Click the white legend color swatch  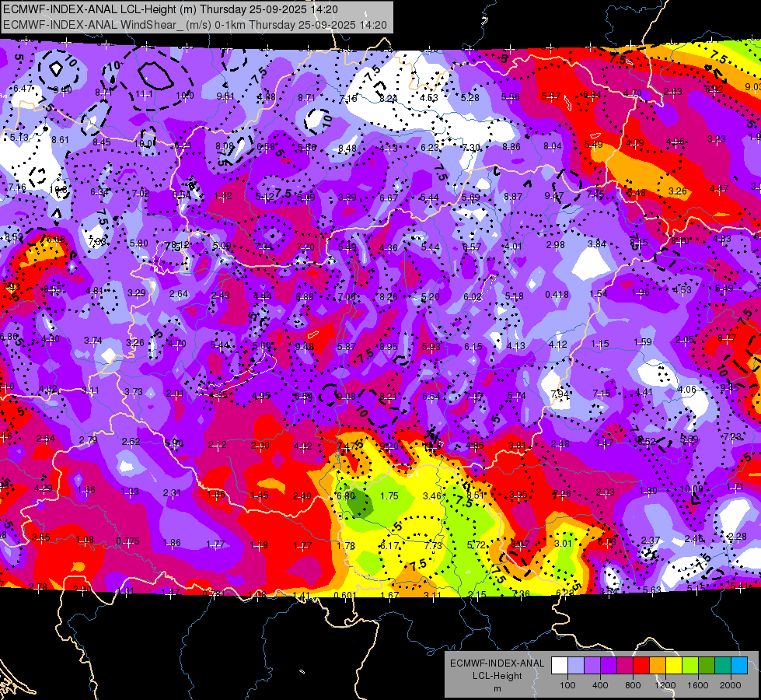(x=560, y=666)
